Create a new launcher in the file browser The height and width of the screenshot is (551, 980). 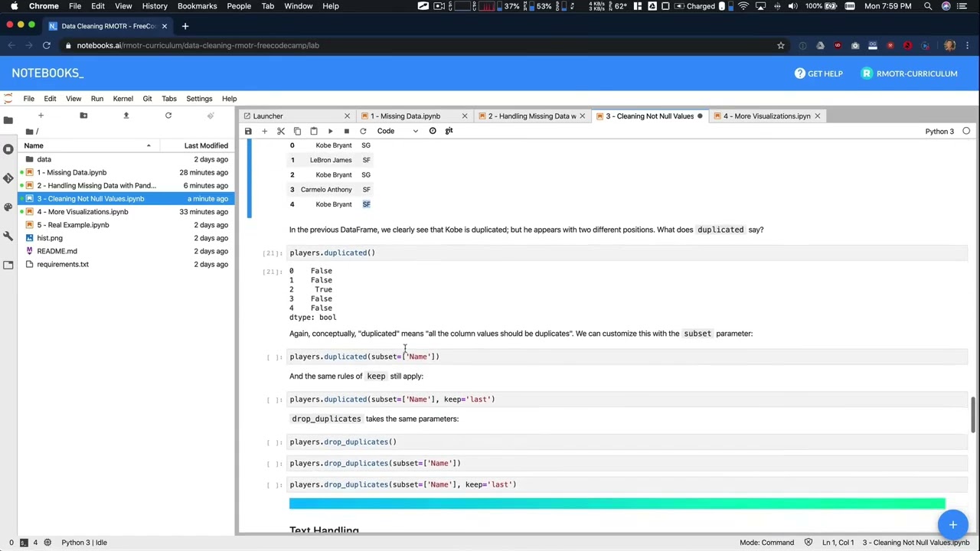(x=41, y=116)
